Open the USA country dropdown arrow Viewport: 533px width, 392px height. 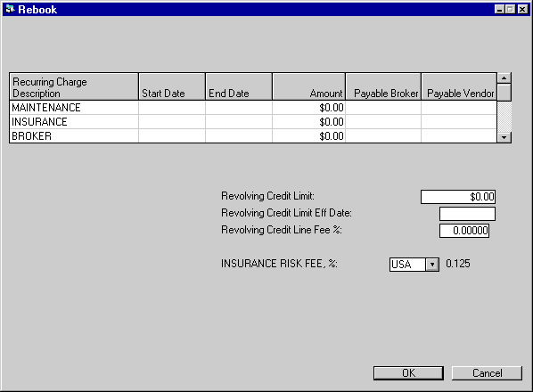432,265
